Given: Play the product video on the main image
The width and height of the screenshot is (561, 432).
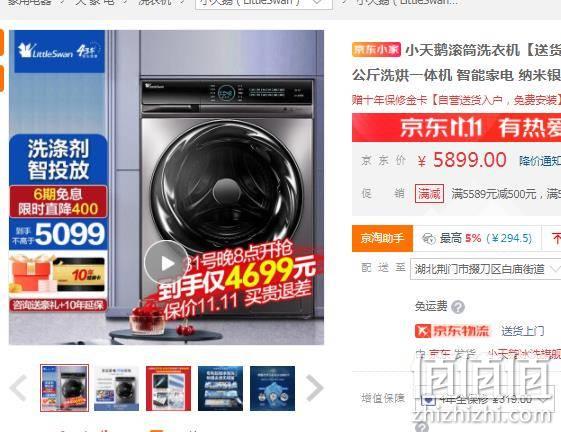Looking at the screenshot, I should (x=166, y=263).
